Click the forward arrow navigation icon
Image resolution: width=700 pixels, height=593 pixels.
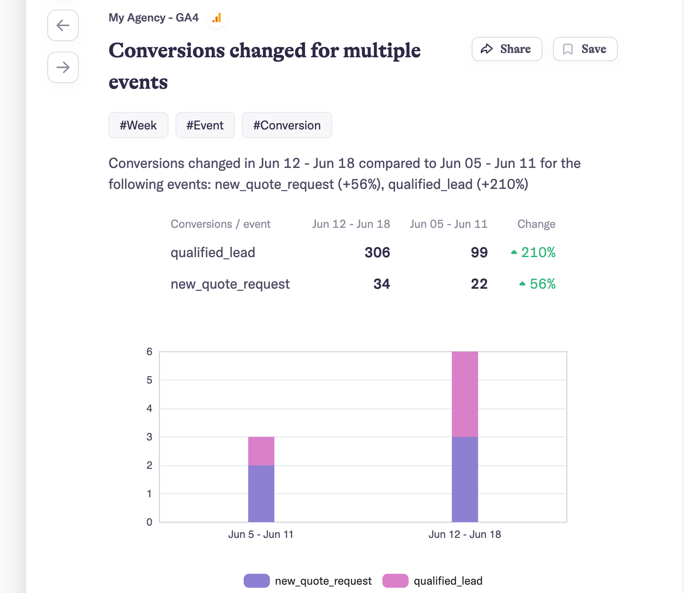tap(63, 67)
